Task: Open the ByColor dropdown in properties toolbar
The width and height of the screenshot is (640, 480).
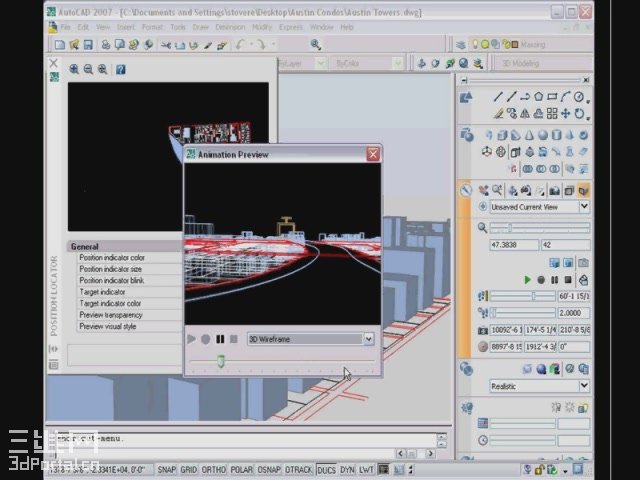Action: click(397, 63)
